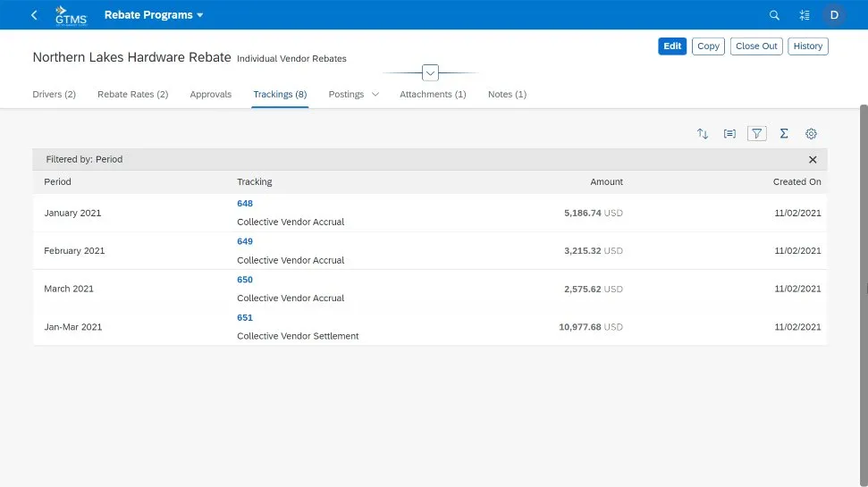
Task: Switch to the Attachments tab
Action: coord(433,95)
